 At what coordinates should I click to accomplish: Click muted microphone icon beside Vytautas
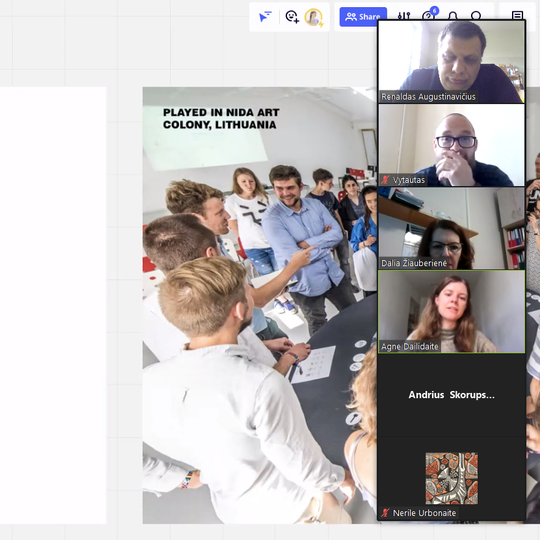pyautogui.click(x=385, y=180)
